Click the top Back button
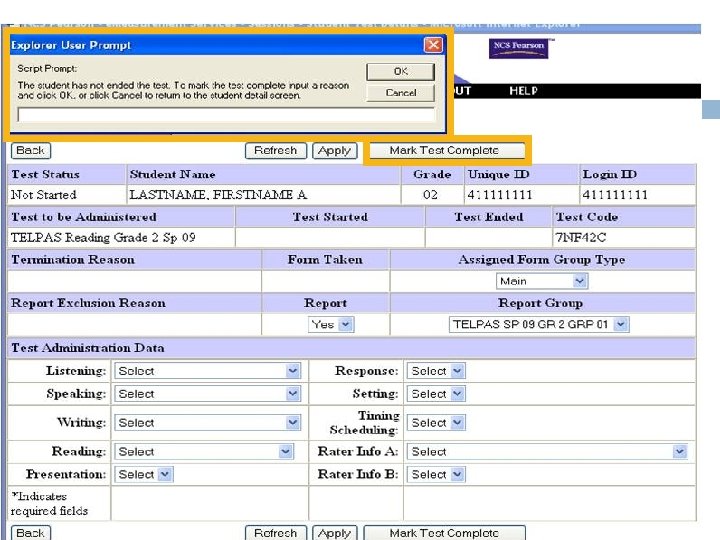The width and height of the screenshot is (720, 540). tap(30, 151)
